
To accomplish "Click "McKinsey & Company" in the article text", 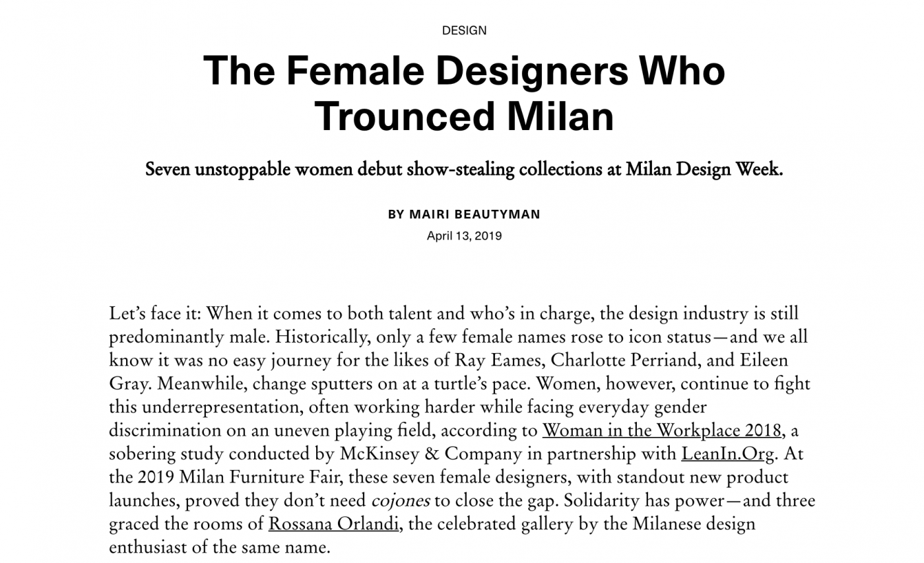I will click(422, 455).
